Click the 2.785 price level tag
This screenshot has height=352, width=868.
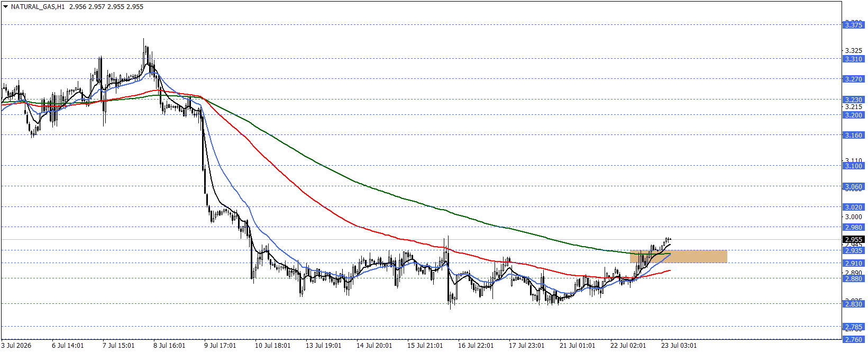pyautogui.click(x=853, y=327)
